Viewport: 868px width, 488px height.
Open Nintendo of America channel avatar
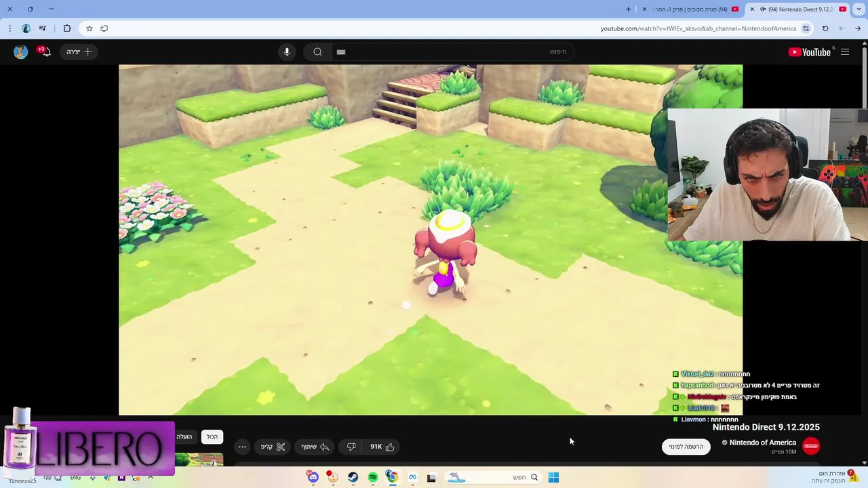pyautogui.click(x=811, y=446)
